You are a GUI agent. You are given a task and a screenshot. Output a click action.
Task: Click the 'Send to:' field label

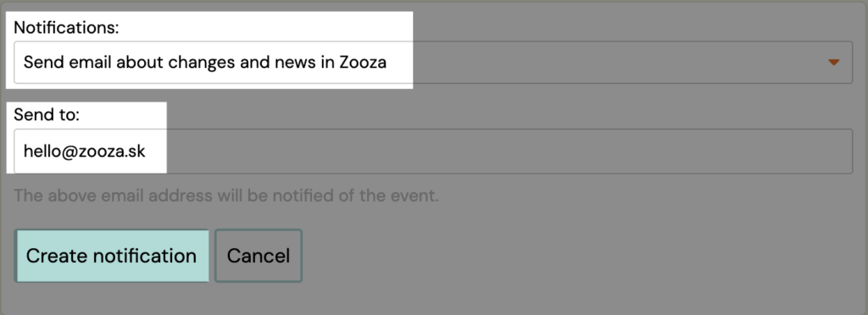click(x=47, y=115)
